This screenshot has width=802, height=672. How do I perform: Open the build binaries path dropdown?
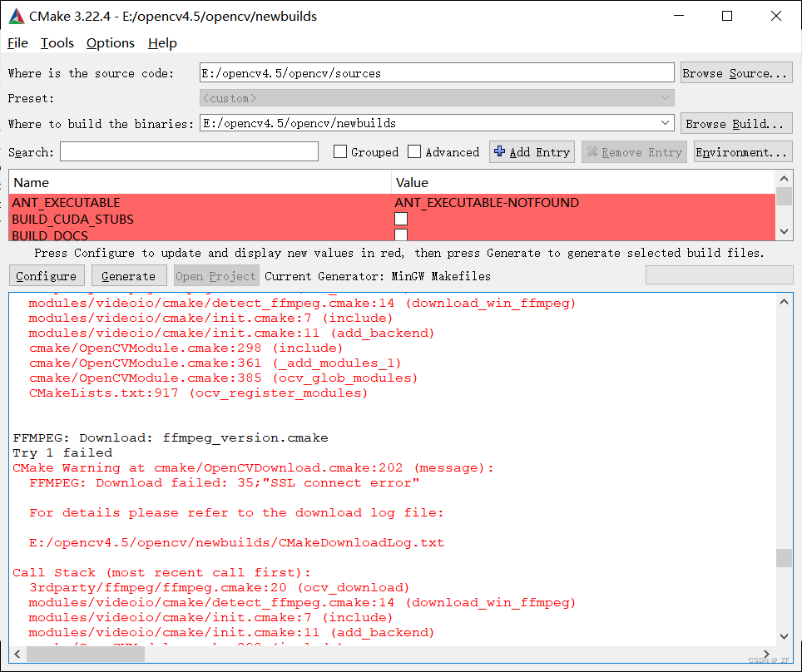[664, 122]
